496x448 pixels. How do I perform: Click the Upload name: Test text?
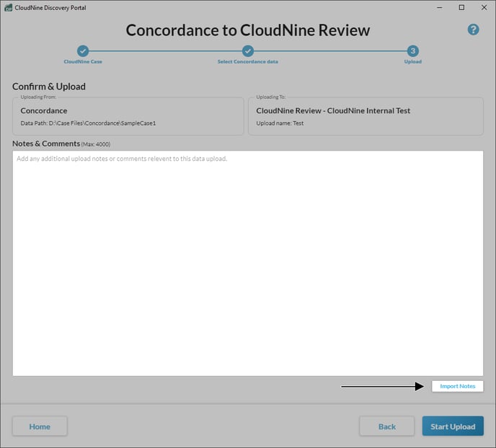point(280,123)
